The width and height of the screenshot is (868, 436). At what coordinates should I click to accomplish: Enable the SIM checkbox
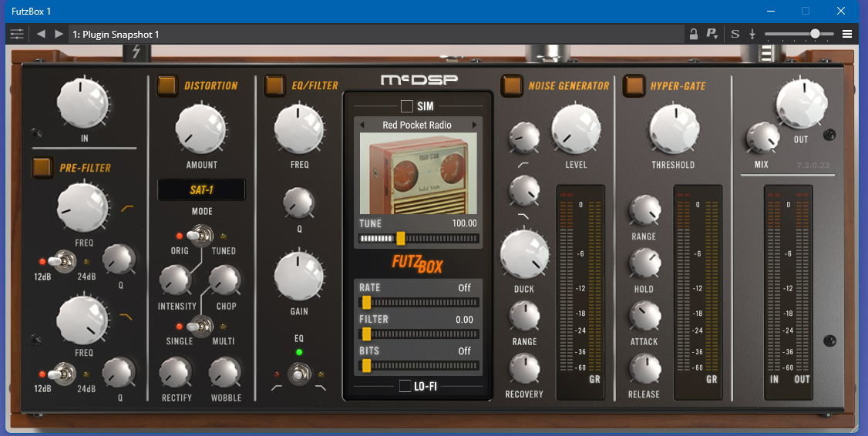(x=407, y=106)
